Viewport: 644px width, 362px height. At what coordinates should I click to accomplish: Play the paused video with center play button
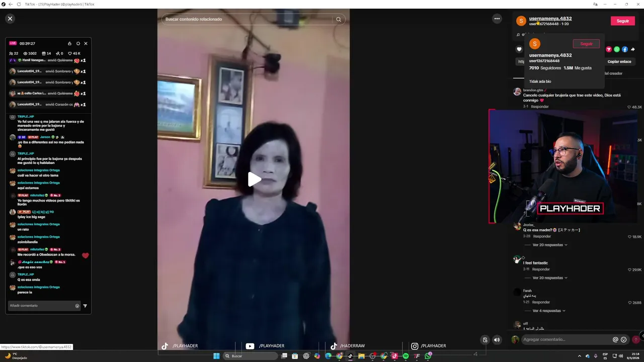click(x=254, y=179)
